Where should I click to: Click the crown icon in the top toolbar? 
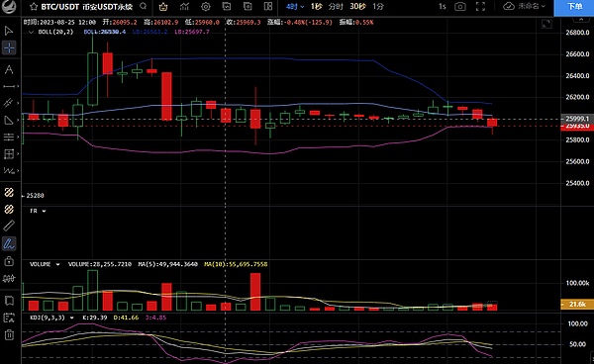163,7
